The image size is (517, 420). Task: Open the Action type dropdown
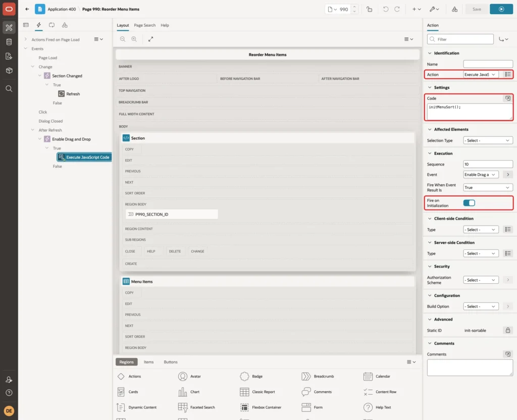tap(481, 75)
